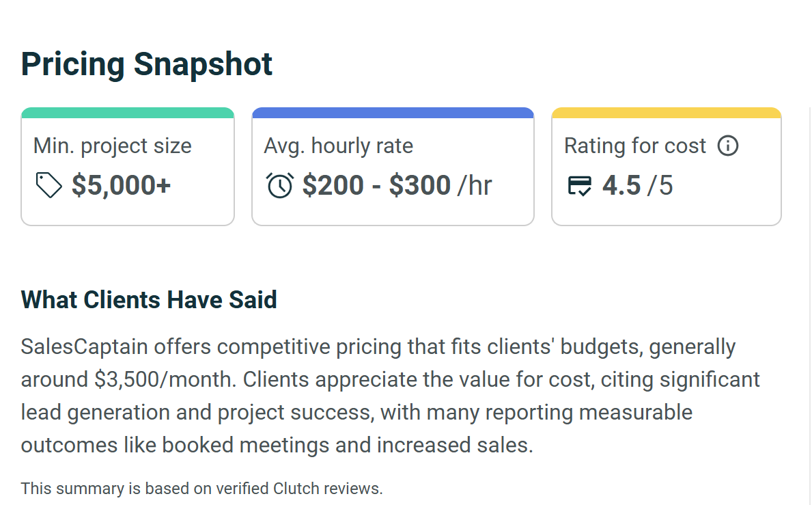Select the Avg. hourly rate card

pos(393,166)
